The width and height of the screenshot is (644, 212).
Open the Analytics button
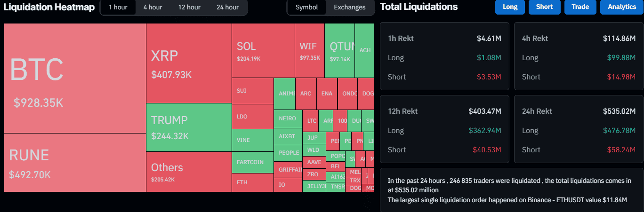point(621,7)
